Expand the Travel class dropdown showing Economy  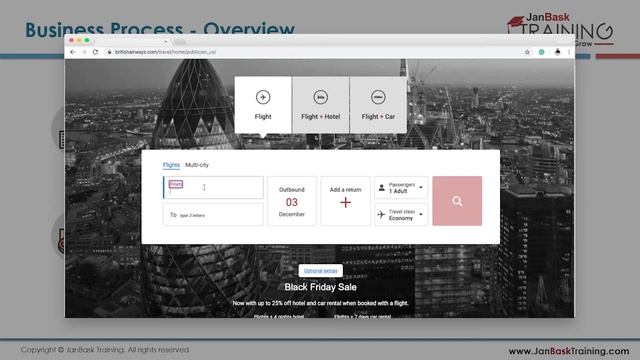(x=401, y=215)
